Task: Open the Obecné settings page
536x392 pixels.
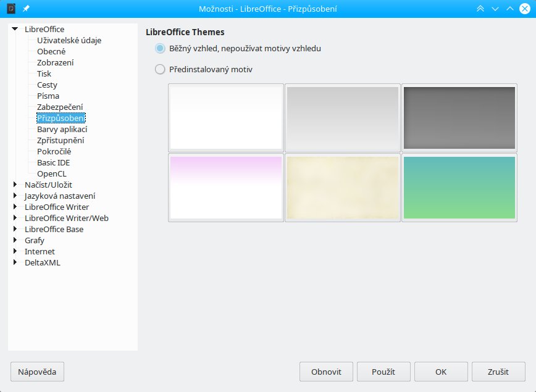Action: pyautogui.click(x=51, y=51)
